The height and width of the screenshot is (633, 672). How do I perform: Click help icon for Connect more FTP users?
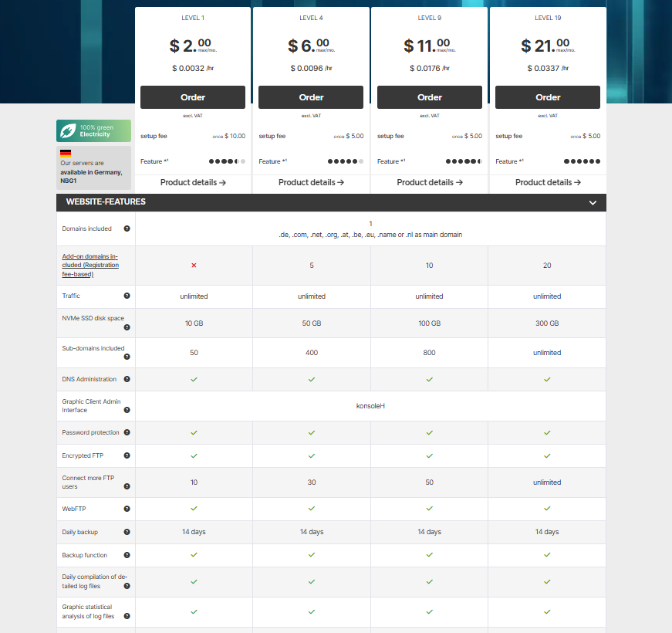coord(127,486)
